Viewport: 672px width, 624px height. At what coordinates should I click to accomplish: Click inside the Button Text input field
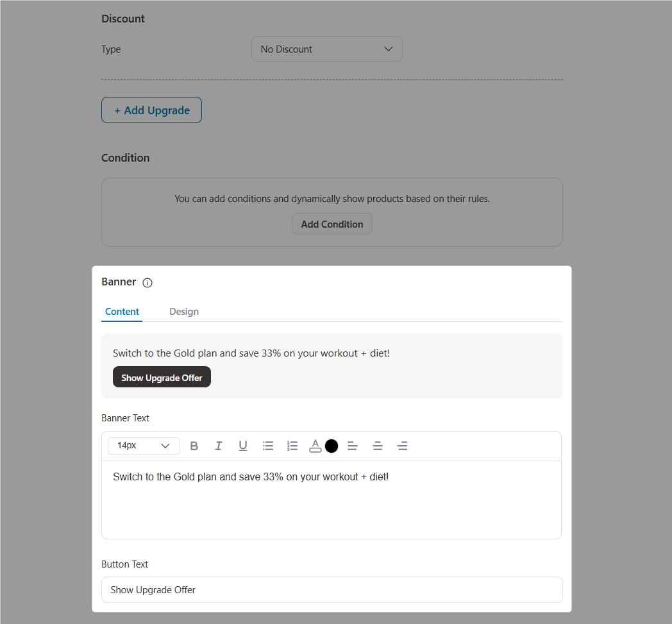click(332, 589)
